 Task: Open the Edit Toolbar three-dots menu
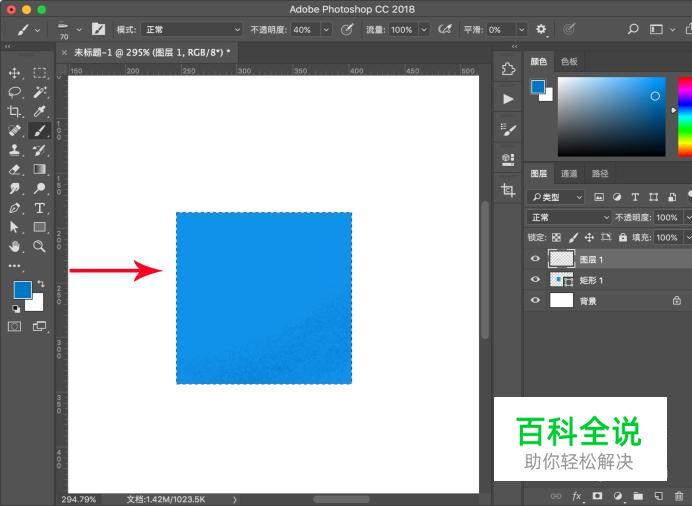15,266
